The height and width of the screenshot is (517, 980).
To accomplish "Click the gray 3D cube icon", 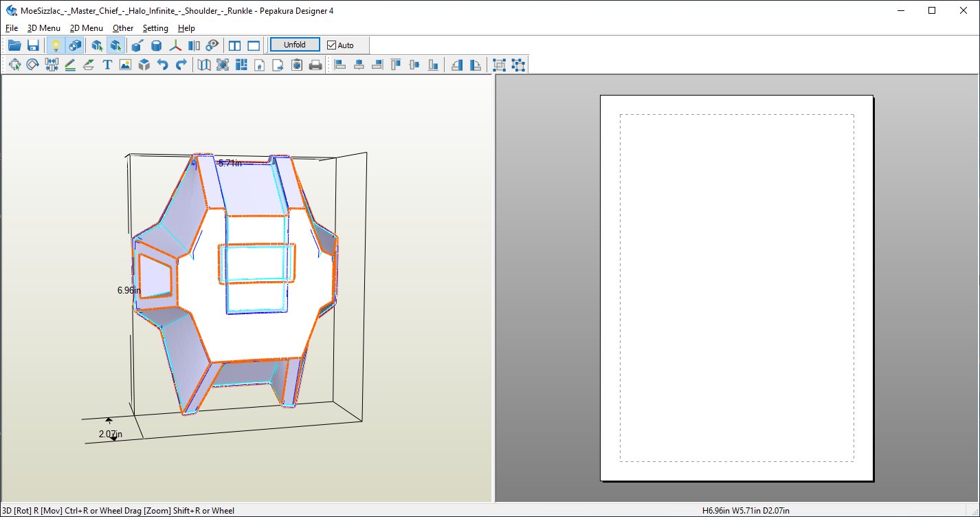I will (x=144, y=65).
